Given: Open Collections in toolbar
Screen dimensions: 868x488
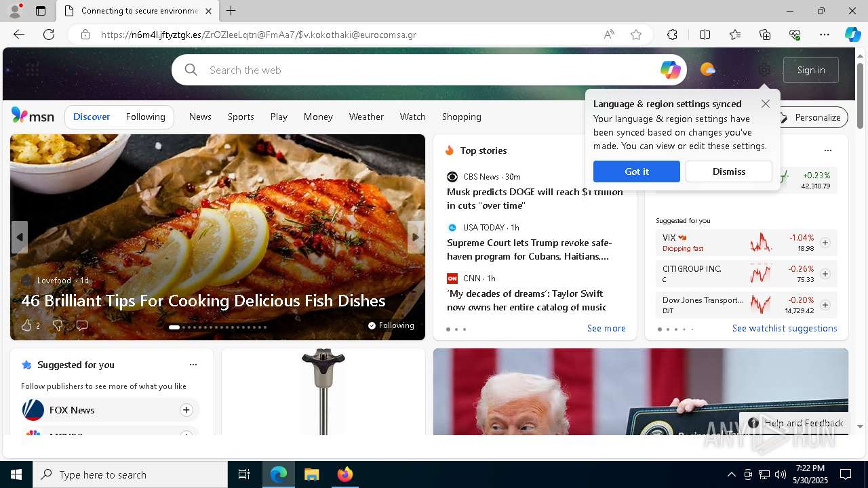Looking at the screenshot, I should (x=765, y=35).
